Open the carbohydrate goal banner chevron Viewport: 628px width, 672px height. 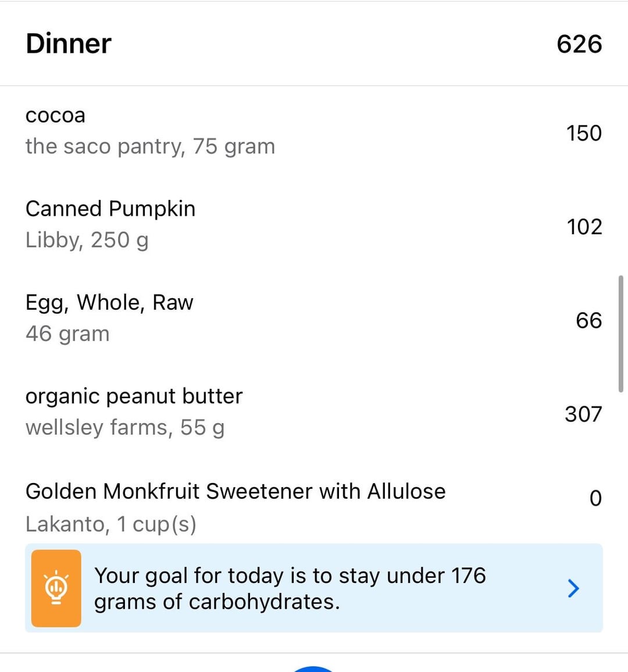tap(573, 588)
